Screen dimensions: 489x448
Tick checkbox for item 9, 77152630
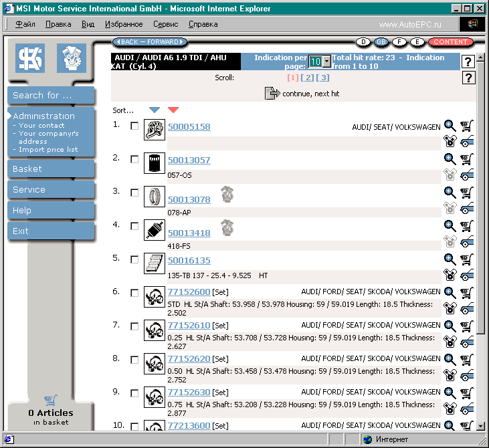click(134, 393)
